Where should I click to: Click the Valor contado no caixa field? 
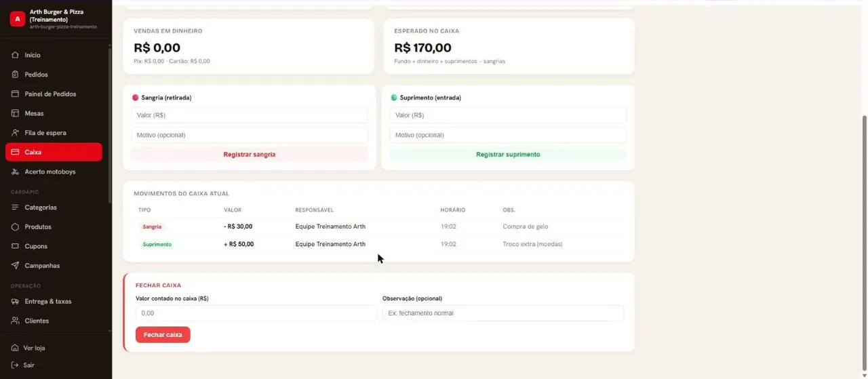256,313
